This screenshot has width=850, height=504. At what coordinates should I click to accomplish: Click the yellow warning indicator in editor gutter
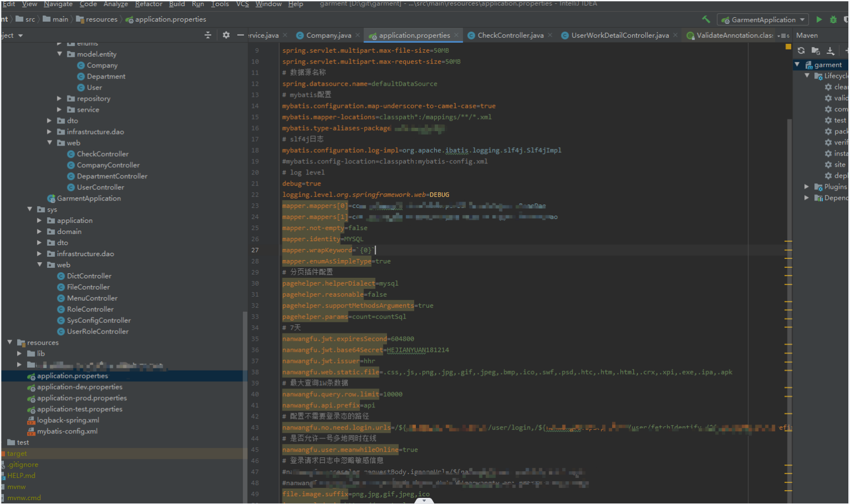788,47
